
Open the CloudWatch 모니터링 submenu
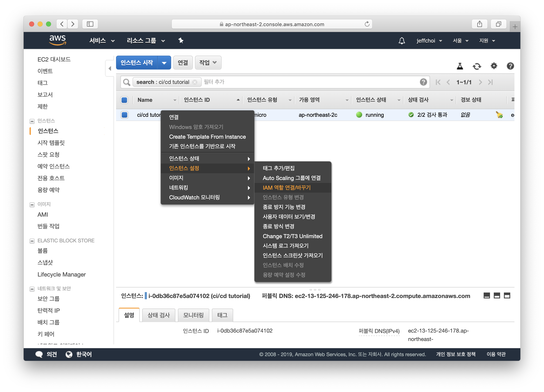point(207,197)
